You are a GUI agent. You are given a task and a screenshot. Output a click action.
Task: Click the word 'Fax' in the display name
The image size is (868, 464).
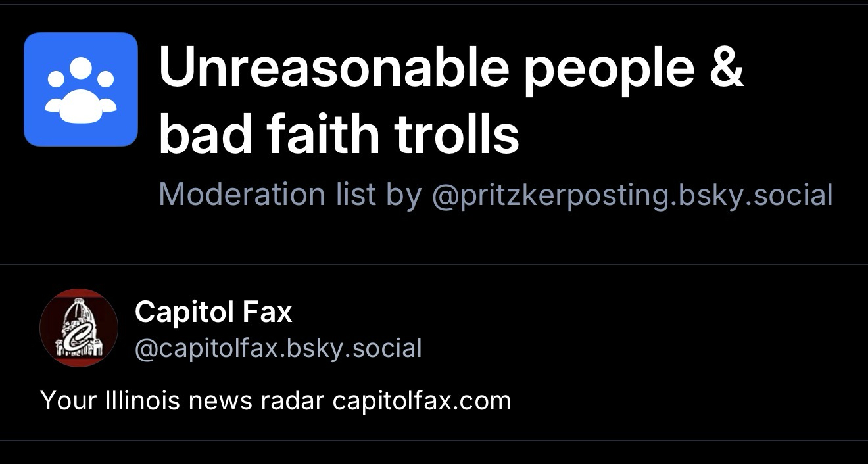267,312
